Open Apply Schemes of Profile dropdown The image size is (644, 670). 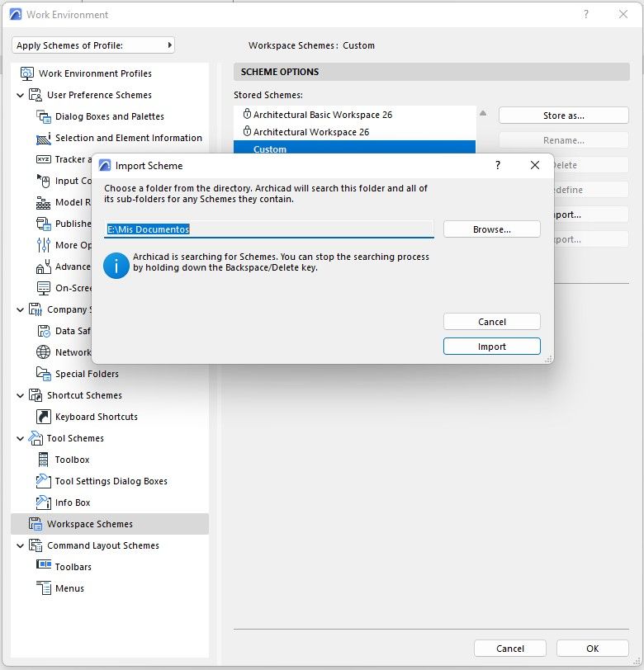[x=93, y=45]
